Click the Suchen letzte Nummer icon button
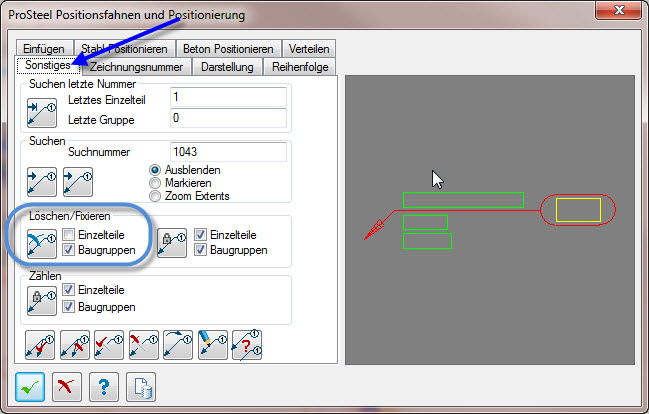Viewport: 649px width, 414px height. pyautogui.click(x=42, y=113)
